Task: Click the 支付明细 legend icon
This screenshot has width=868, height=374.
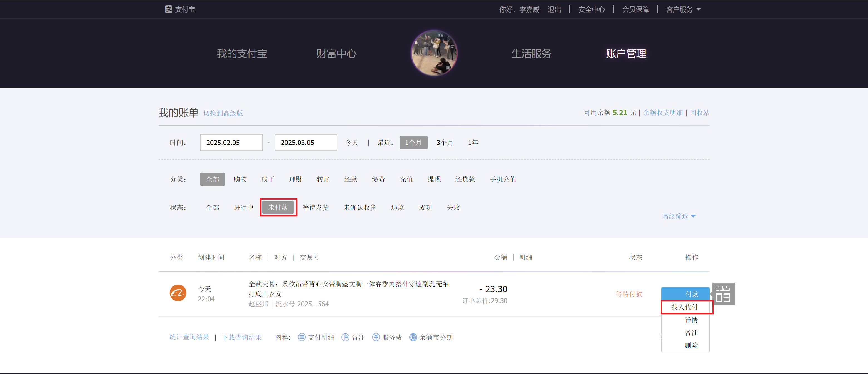Action: click(302, 337)
